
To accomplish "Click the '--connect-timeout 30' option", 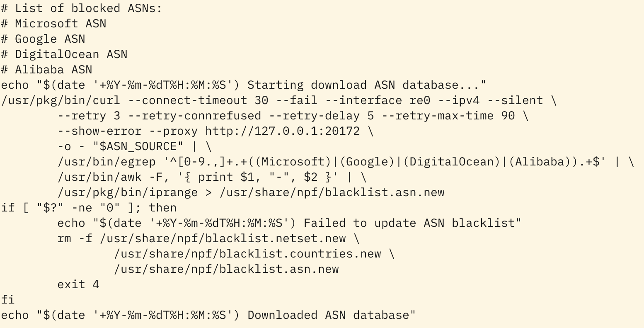I will 198,100.
